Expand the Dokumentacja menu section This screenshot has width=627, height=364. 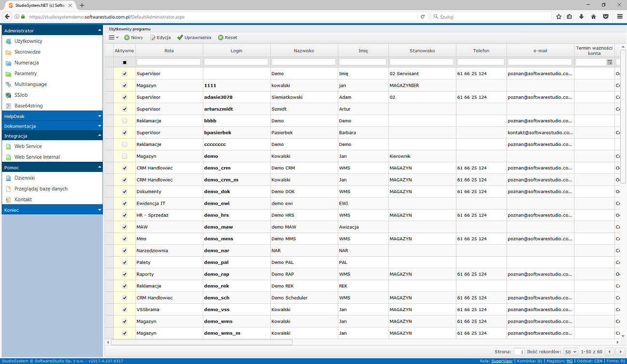(x=52, y=126)
